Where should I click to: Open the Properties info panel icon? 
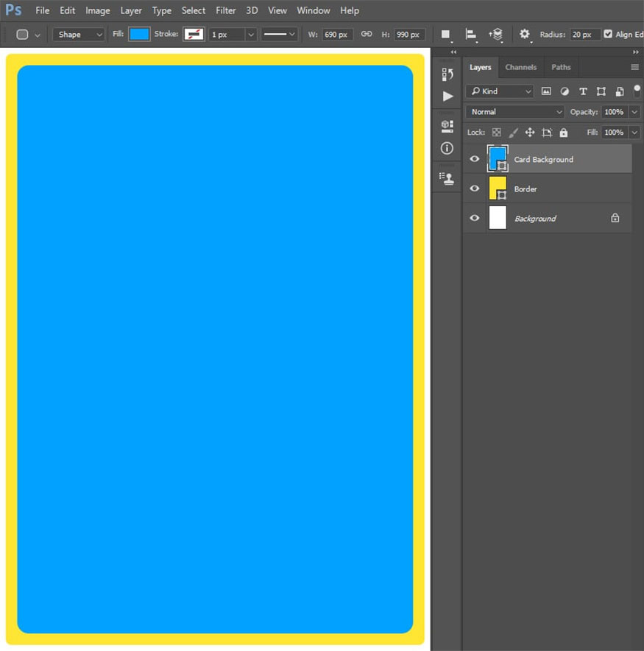tap(447, 148)
